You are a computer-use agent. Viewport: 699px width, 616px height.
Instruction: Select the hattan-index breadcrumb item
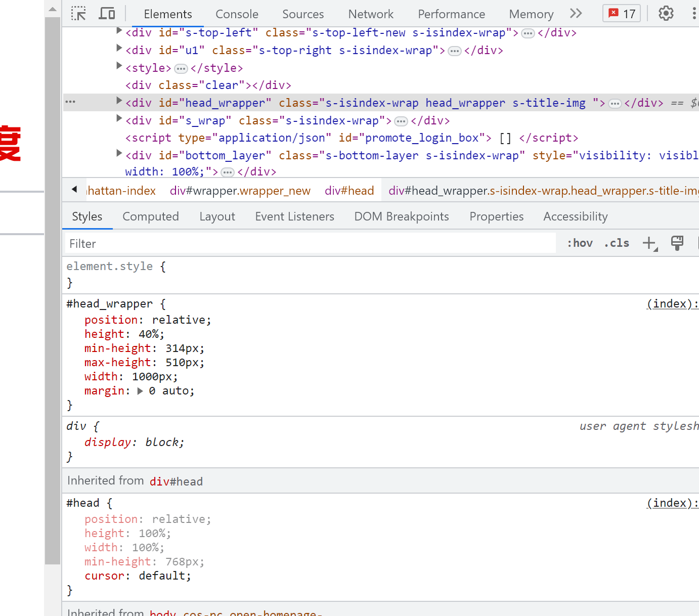tap(121, 191)
